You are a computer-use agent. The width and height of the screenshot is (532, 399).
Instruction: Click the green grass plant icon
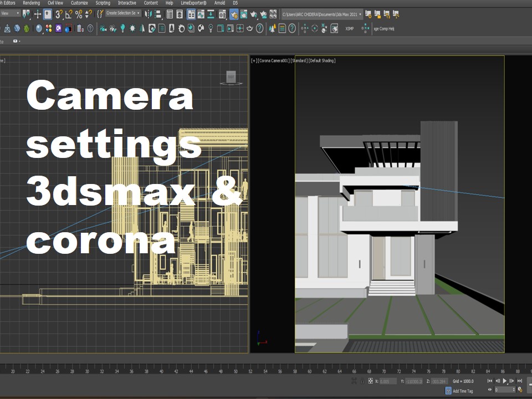[x=27, y=29]
